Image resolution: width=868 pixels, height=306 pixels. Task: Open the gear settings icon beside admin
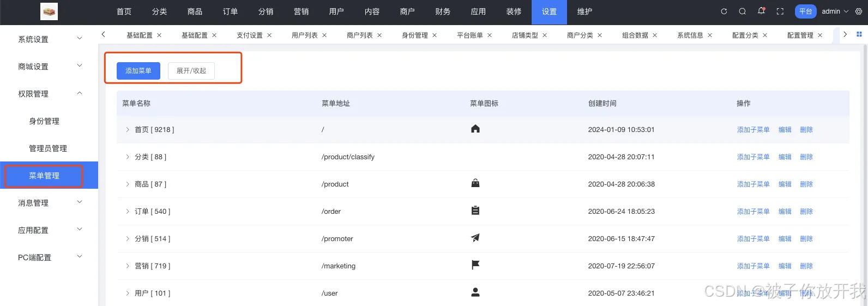859,11
